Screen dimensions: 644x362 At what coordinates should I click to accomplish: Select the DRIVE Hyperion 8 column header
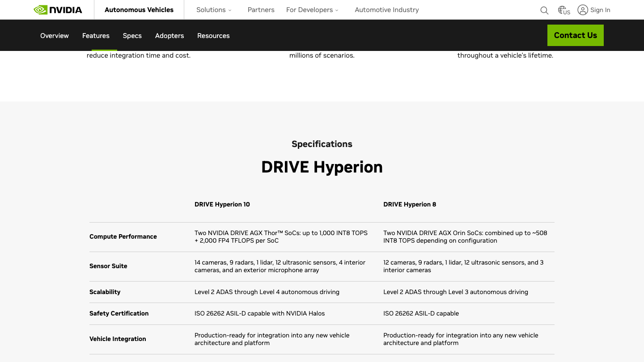[x=410, y=204]
